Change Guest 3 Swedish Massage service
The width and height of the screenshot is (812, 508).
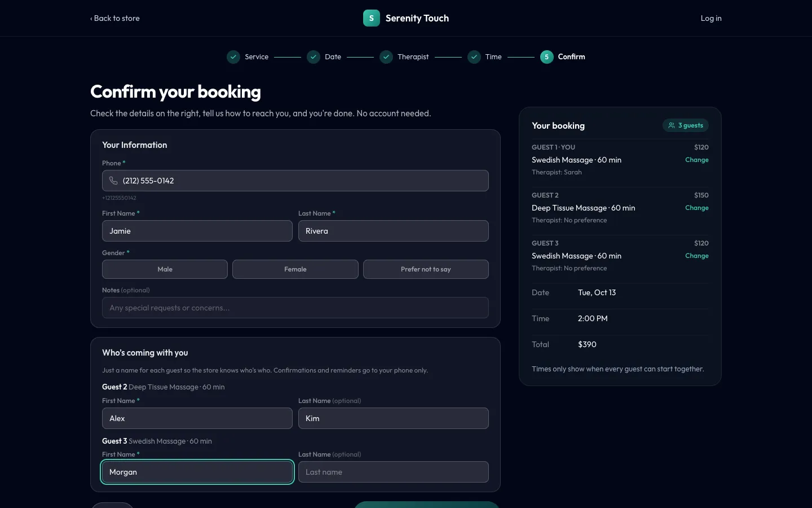696,256
